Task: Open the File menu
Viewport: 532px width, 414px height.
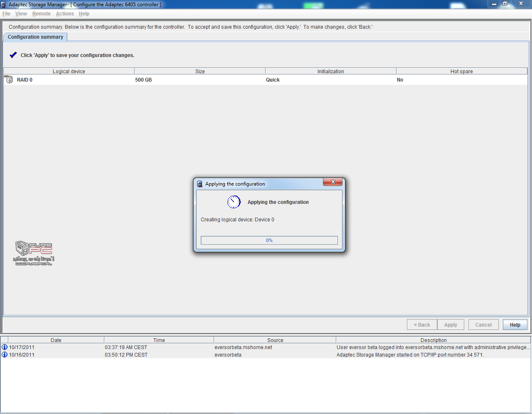Action: coord(6,14)
